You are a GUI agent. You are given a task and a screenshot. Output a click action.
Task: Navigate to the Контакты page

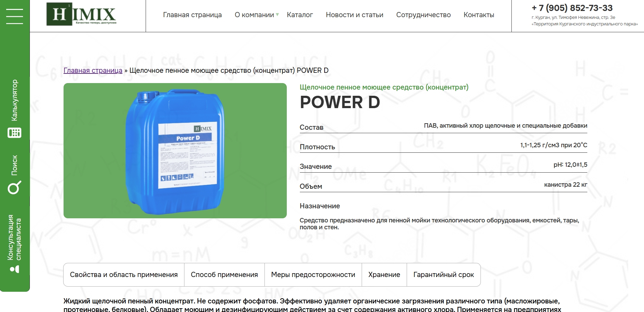479,15
